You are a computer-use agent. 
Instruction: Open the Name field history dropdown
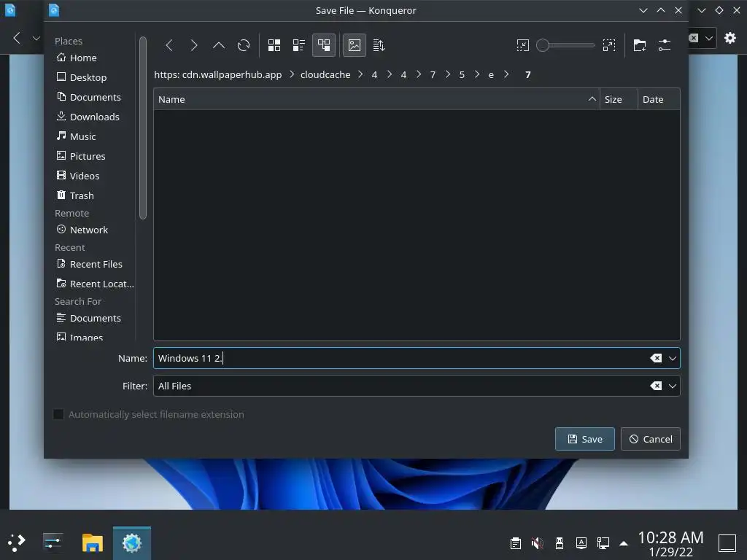(x=672, y=358)
